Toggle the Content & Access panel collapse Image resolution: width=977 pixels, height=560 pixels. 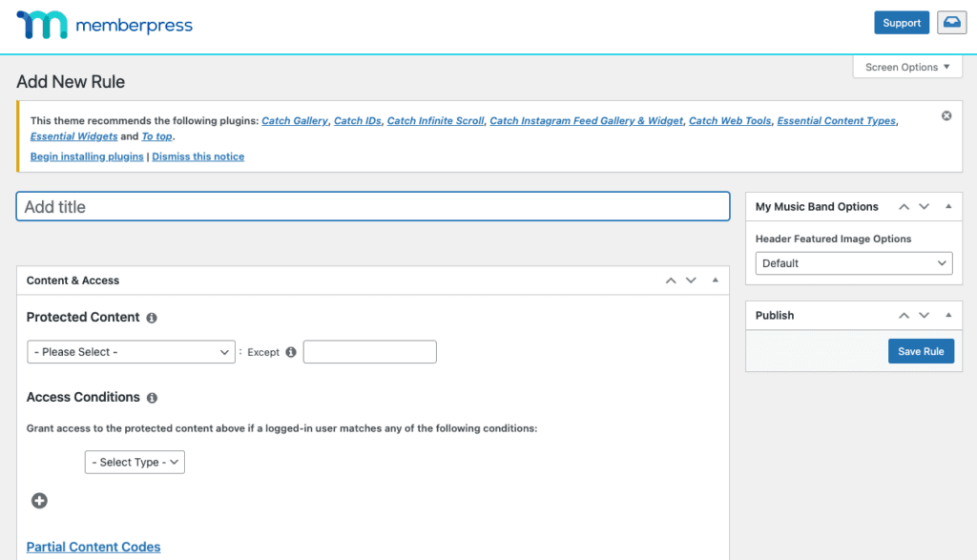click(715, 280)
